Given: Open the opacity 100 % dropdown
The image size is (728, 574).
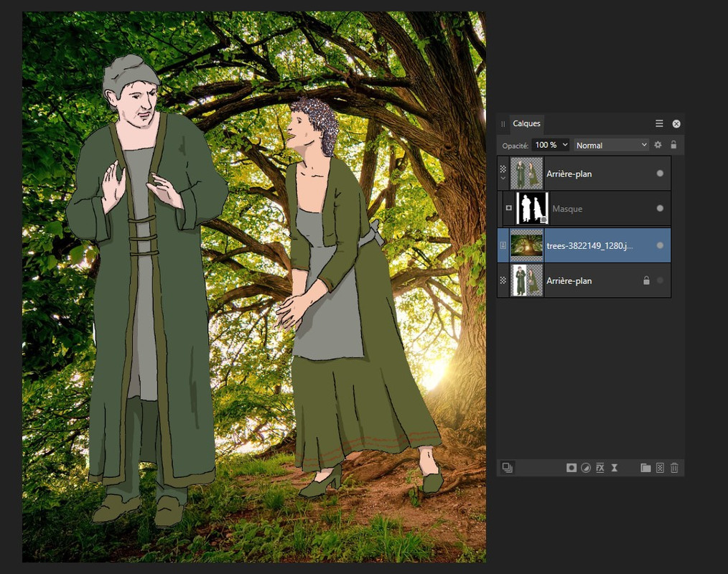Looking at the screenshot, I should pyautogui.click(x=551, y=145).
